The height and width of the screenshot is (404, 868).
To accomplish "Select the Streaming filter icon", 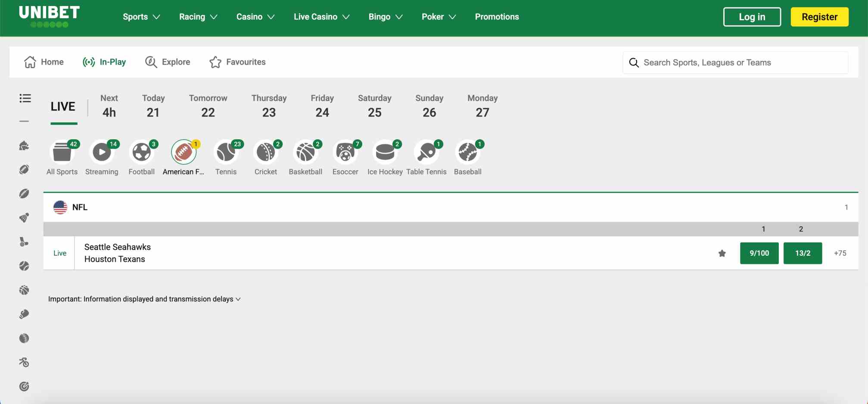I will point(102,152).
